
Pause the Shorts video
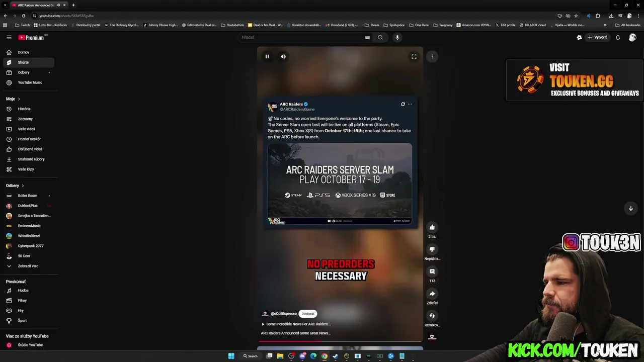[267, 56]
